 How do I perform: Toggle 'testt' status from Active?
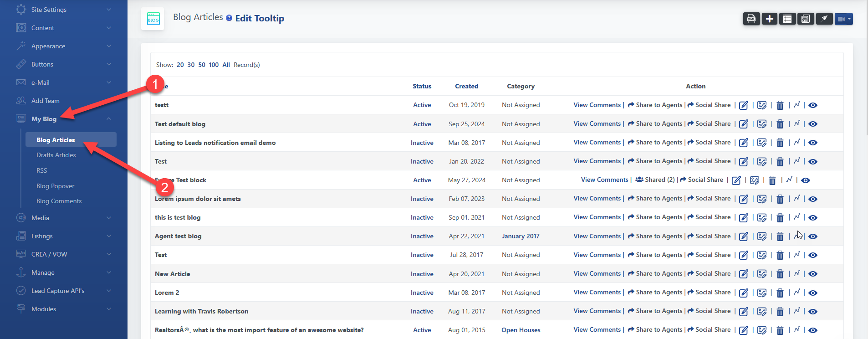[422, 105]
